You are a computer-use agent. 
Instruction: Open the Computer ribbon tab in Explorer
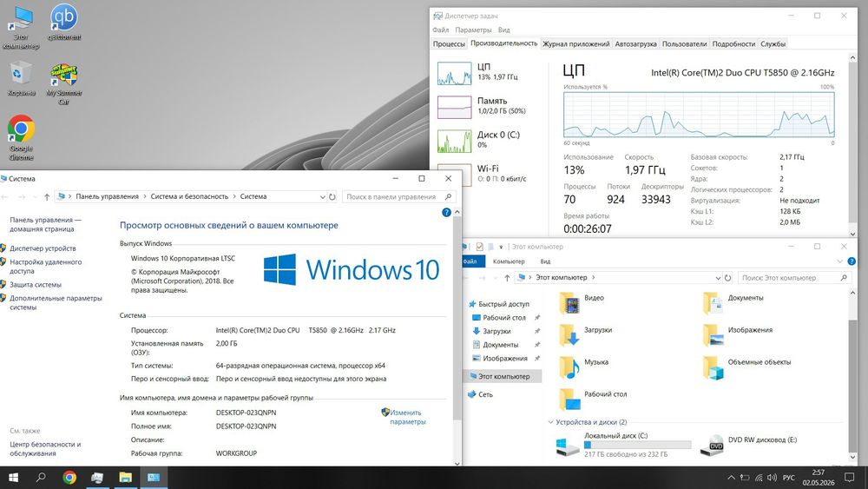(x=509, y=261)
